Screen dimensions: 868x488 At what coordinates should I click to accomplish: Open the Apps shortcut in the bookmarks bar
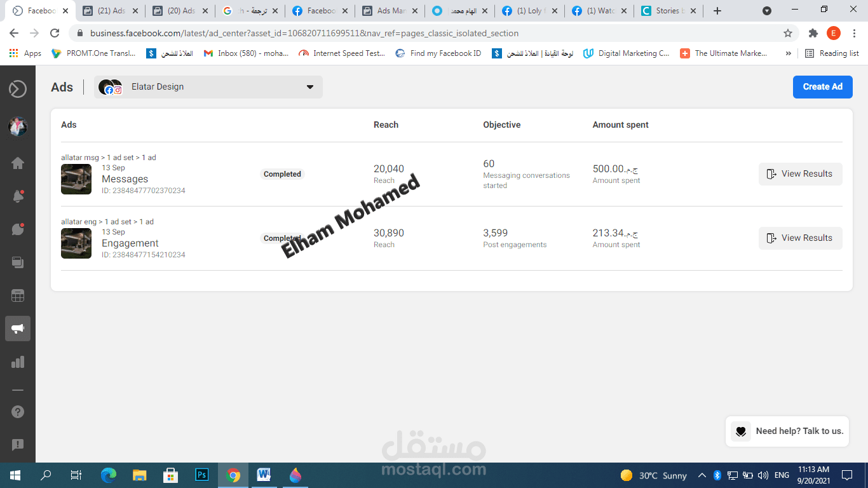click(26, 53)
